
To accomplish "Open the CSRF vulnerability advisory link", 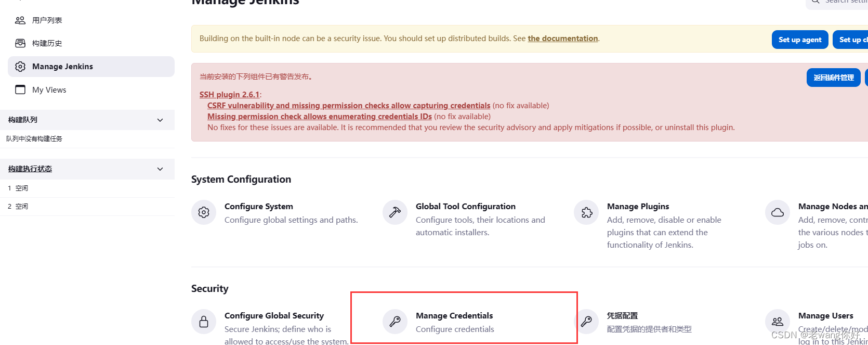I will click(x=349, y=106).
